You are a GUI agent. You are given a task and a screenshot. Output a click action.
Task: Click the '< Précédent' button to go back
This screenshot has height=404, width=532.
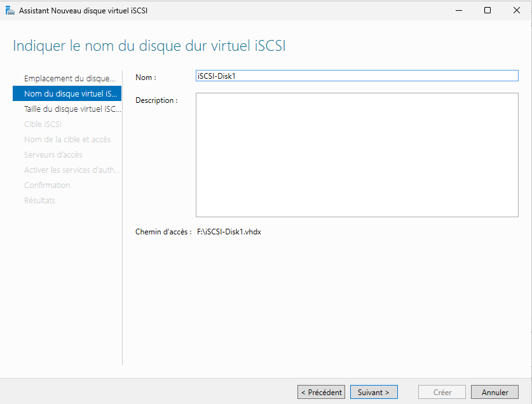[x=321, y=392]
